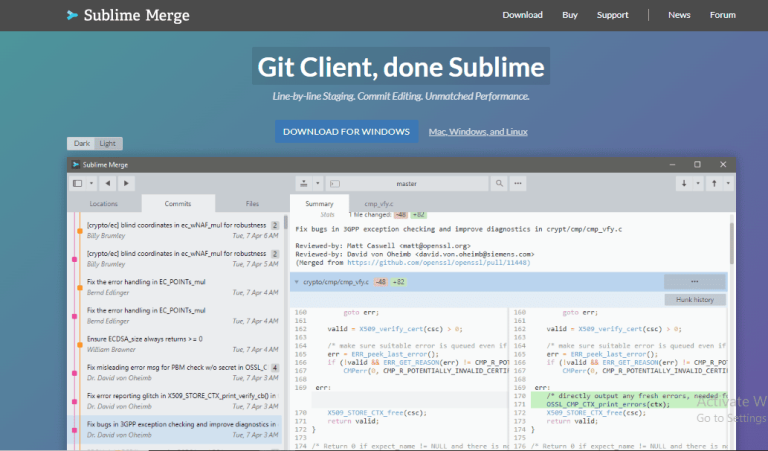
Task: Go back with the left arrow button
Action: point(107,183)
